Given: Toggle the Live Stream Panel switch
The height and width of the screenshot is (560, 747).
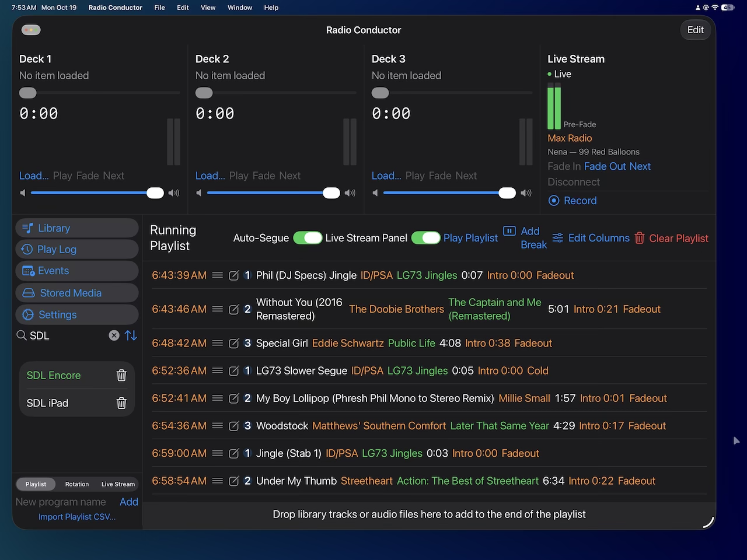Looking at the screenshot, I should pos(426,238).
